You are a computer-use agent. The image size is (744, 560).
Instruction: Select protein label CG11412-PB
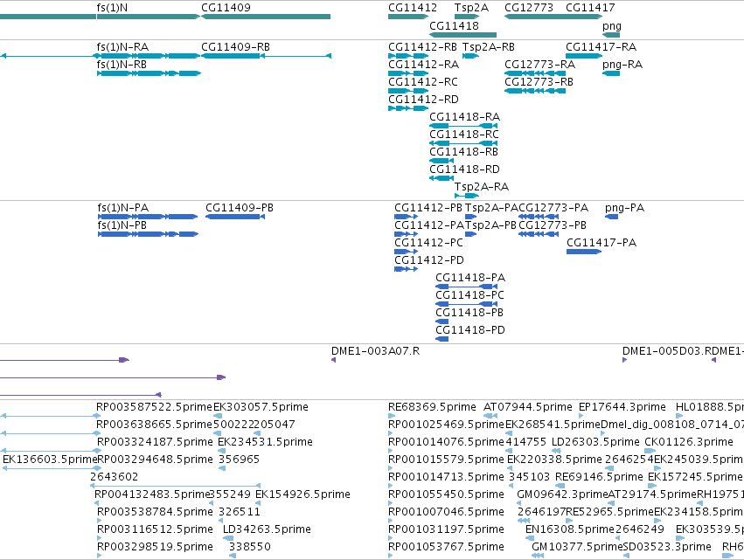(x=428, y=208)
